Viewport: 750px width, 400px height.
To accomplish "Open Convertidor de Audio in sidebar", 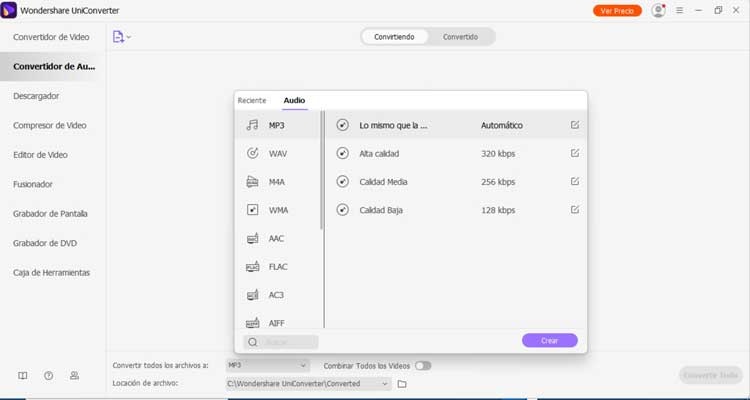I will 54,67.
